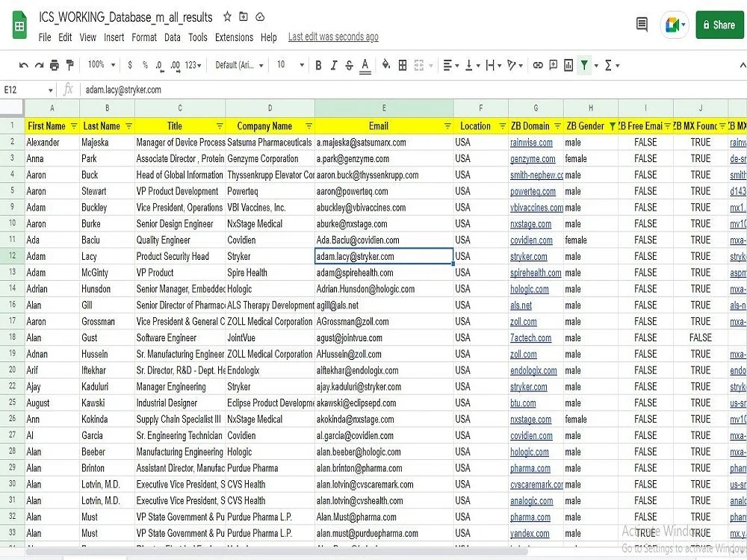This screenshot has height=560, width=747.
Task: Open the Edit menu
Action: [x=65, y=37]
